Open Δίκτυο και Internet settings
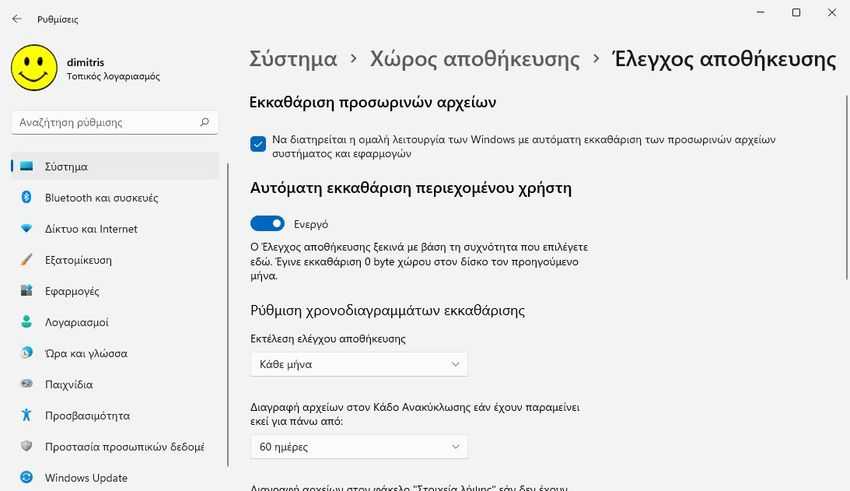This screenshot has width=850, height=491. (x=114, y=229)
